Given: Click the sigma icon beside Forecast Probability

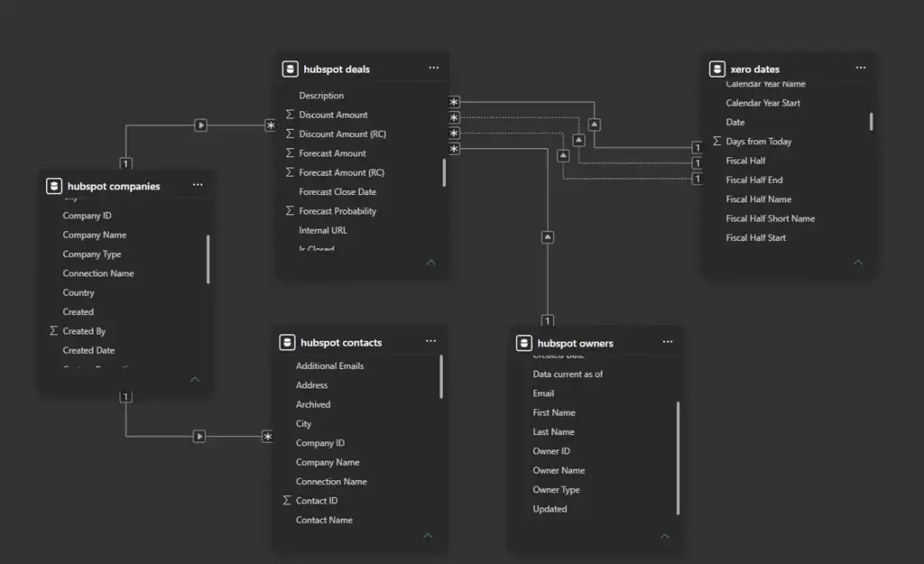Looking at the screenshot, I should (x=290, y=210).
